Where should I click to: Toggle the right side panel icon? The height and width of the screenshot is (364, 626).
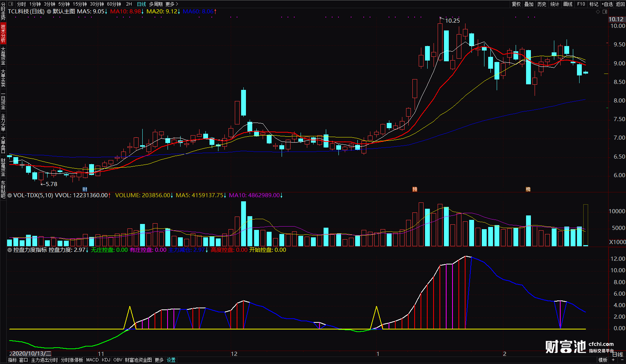(x=604, y=12)
